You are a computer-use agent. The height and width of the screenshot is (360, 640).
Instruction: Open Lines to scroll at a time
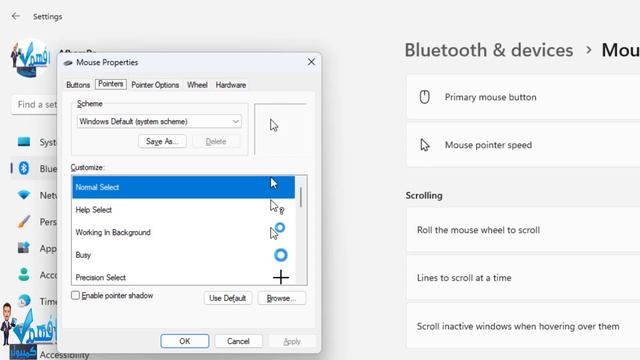pos(523,278)
